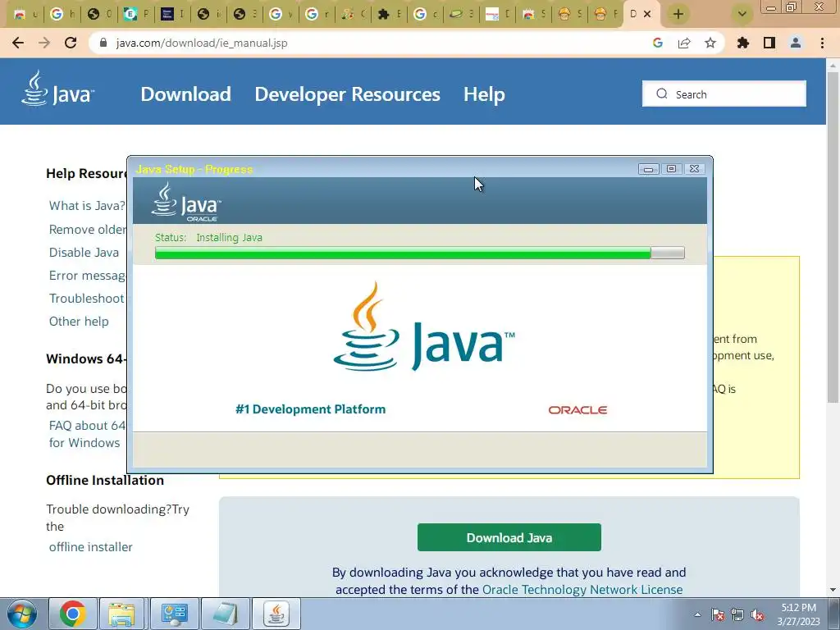Open the Download menu on java.com
The width and height of the screenshot is (840, 630).
point(186,94)
